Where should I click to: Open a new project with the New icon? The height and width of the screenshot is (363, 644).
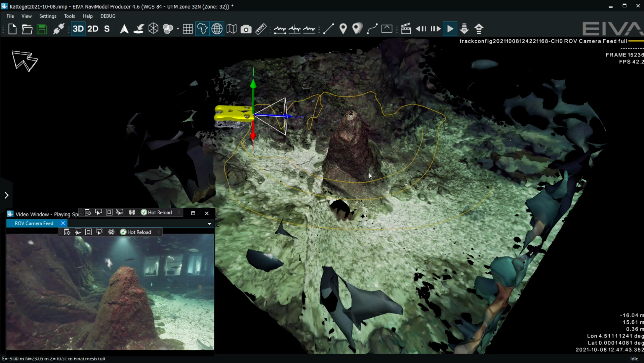pos(12,29)
